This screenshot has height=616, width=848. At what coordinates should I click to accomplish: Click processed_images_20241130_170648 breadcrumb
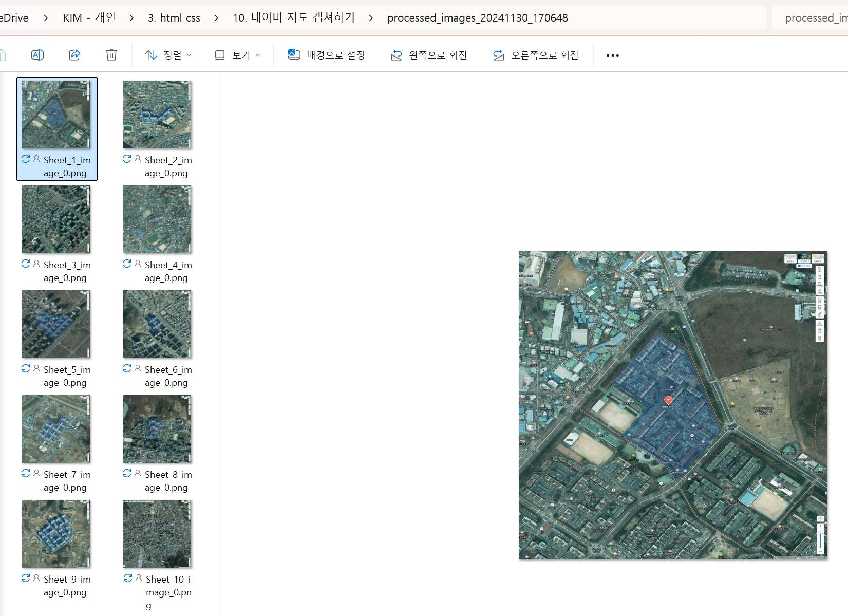click(477, 18)
